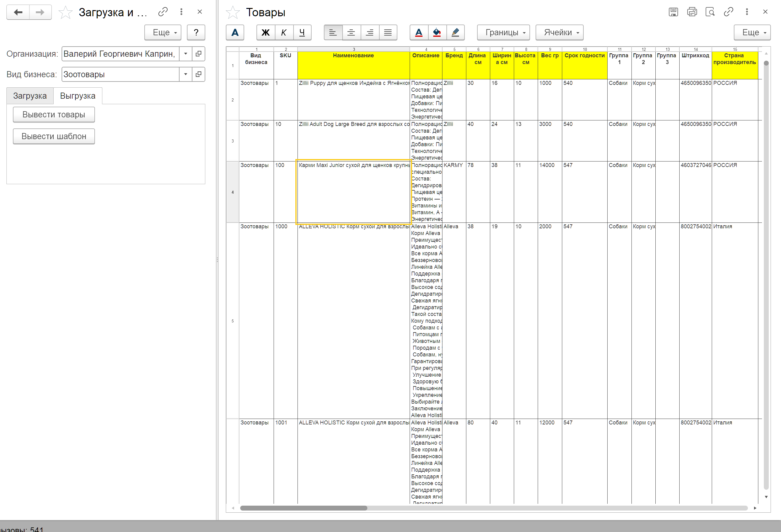Select the Срок годности header cell
The height and width of the screenshot is (532, 781).
point(584,65)
